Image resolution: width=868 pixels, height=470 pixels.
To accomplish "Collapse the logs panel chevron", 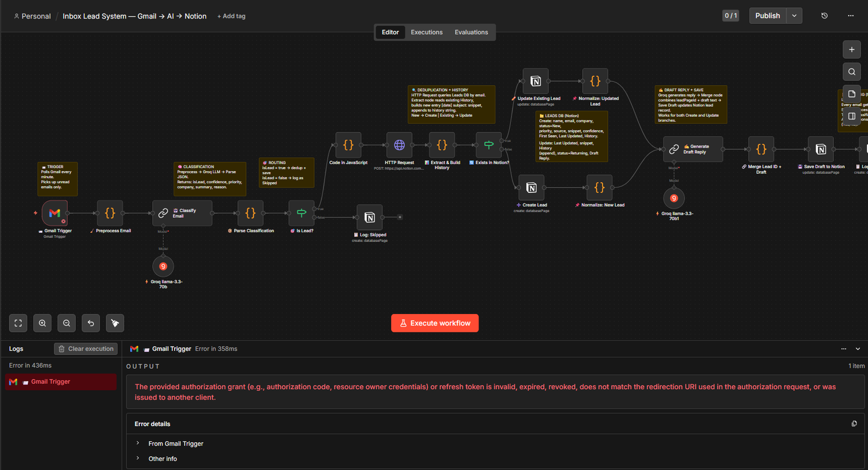I will click(858, 349).
